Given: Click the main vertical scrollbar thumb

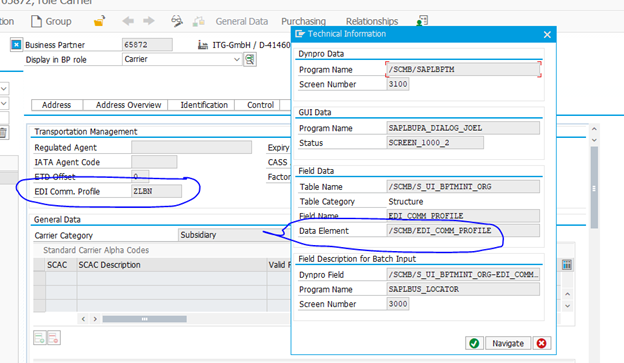Looking at the screenshot, I should (594, 187).
